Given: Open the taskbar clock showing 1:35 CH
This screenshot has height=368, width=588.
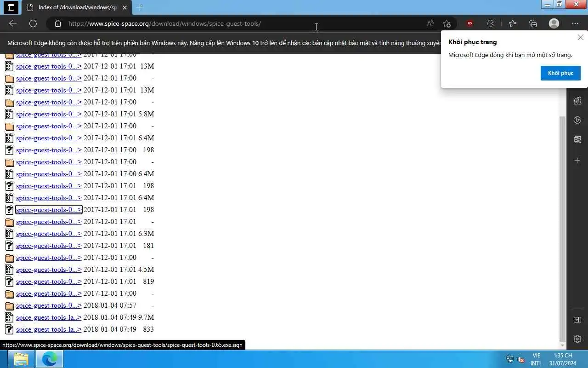Looking at the screenshot, I should [x=563, y=359].
